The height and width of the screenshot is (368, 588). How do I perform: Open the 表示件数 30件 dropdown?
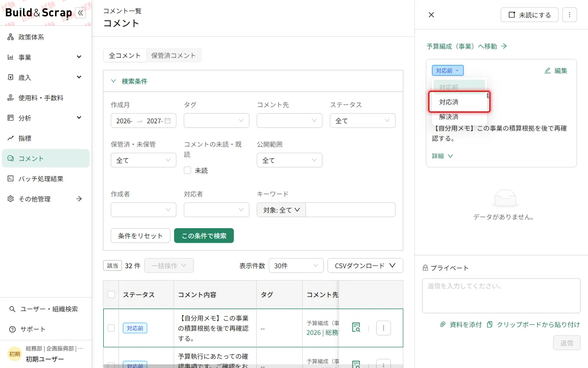[296, 265]
